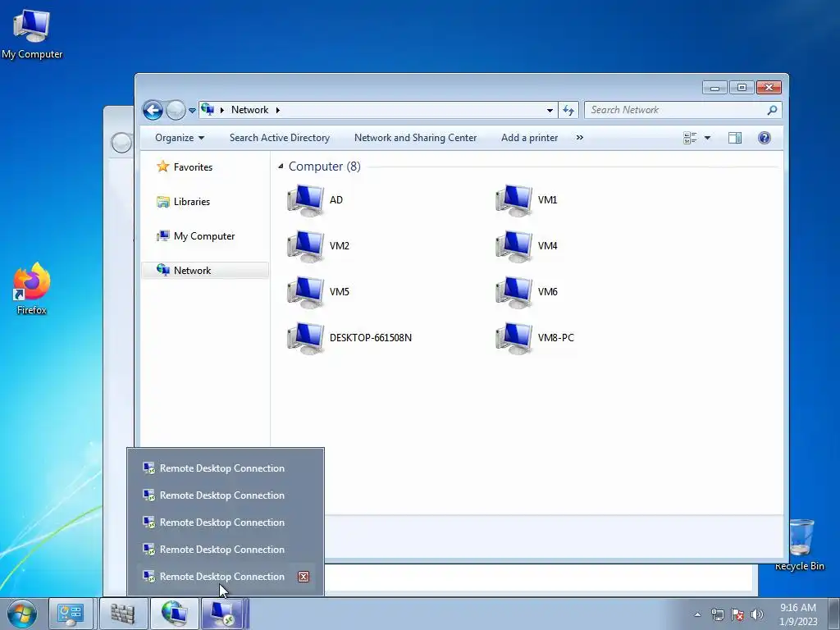
Task: Click the Search Network input field
Action: tap(675, 110)
